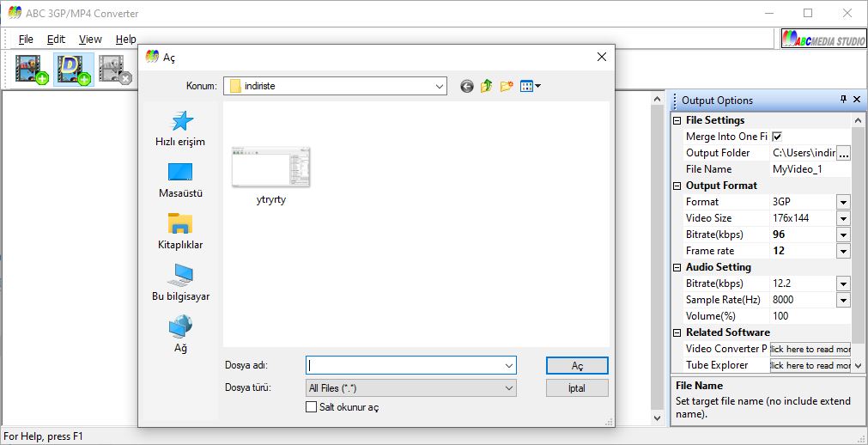Open the Format dropdown arrow
Screen dimensions: 868x445
pos(843,202)
